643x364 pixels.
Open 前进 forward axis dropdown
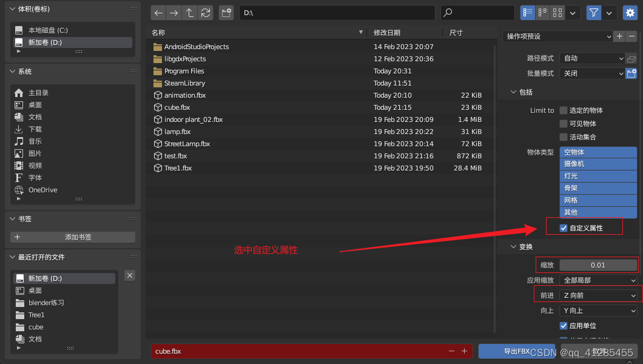click(598, 295)
